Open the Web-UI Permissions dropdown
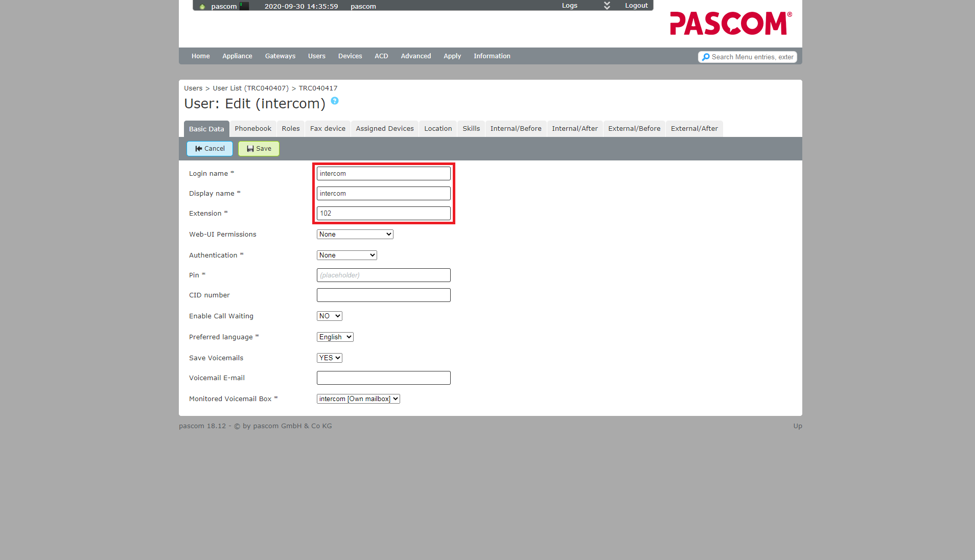975x560 pixels. click(355, 235)
